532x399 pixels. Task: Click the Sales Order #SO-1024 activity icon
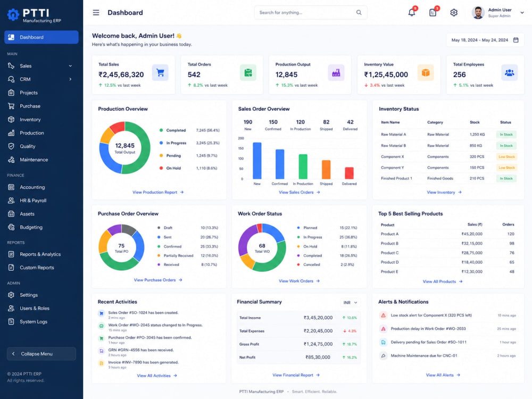[101, 313]
